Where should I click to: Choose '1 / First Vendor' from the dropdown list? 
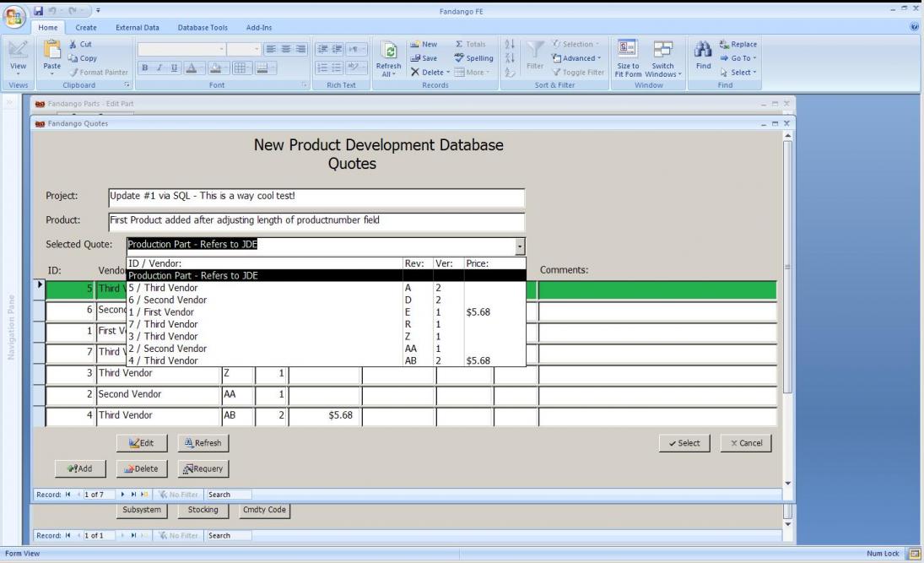326,311
